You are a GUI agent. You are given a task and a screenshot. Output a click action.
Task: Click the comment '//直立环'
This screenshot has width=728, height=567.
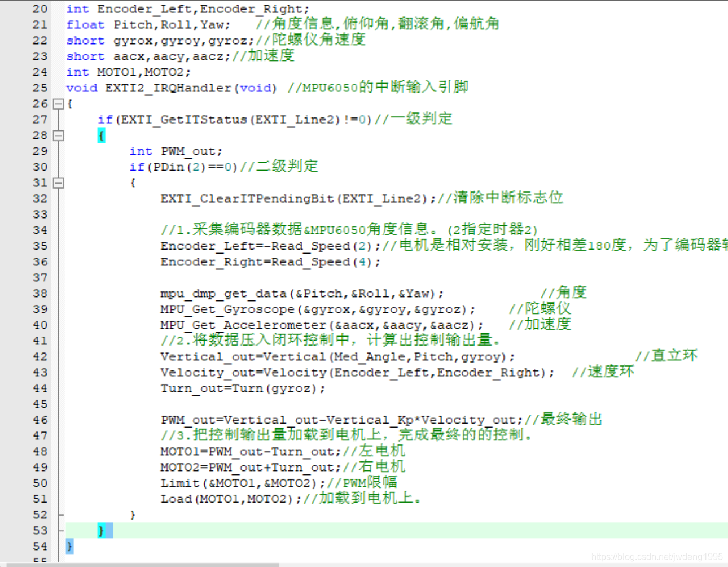point(666,356)
